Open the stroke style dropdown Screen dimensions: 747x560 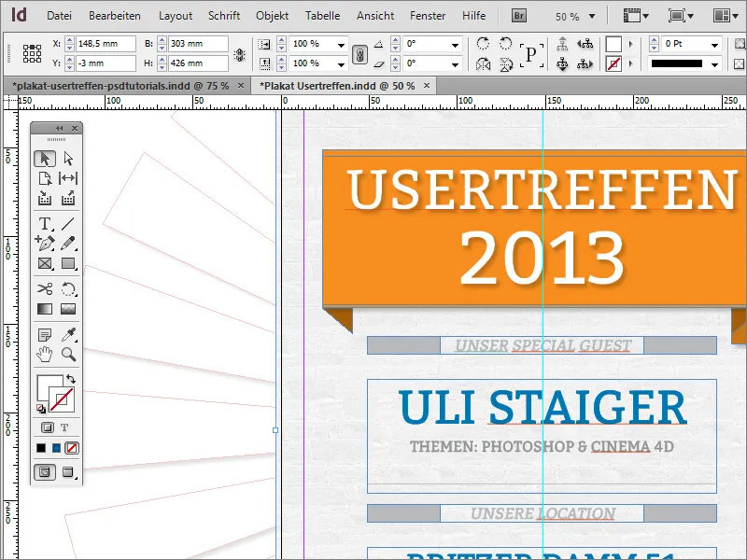[x=714, y=64]
